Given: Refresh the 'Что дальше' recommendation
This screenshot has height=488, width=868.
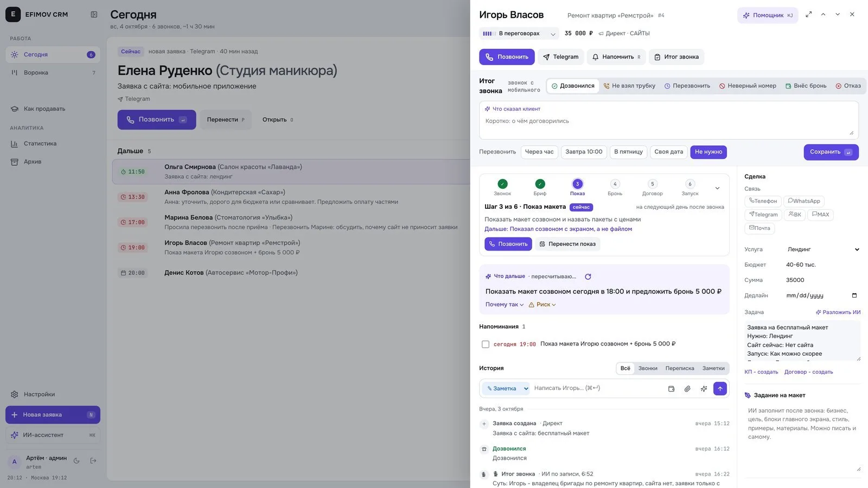Looking at the screenshot, I should click(588, 277).
